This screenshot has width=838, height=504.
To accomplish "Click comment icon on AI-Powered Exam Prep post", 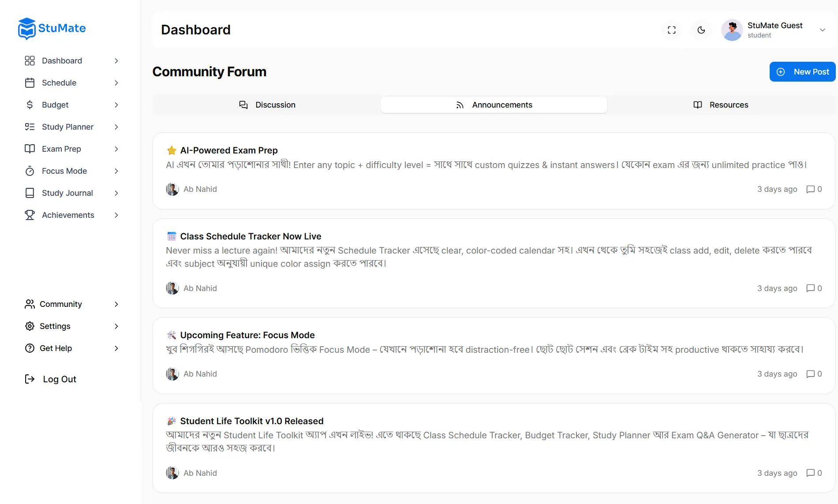I will click(x=810, y=189).
